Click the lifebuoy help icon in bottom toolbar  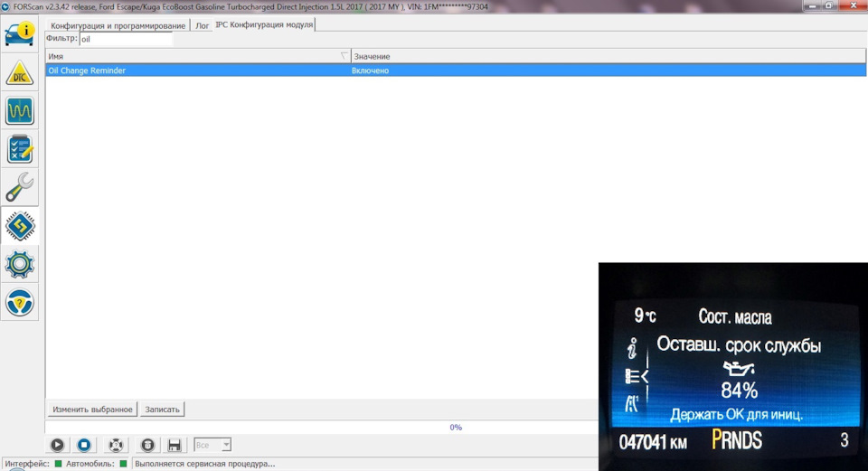116,445
